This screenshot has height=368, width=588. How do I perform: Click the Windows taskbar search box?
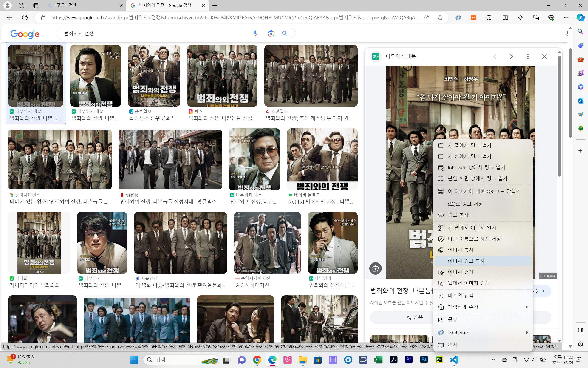(x=181, y=359)
